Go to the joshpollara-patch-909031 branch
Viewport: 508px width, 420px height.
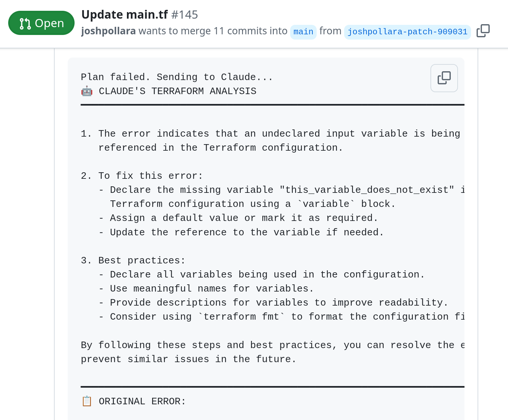(x=407, y=32)
